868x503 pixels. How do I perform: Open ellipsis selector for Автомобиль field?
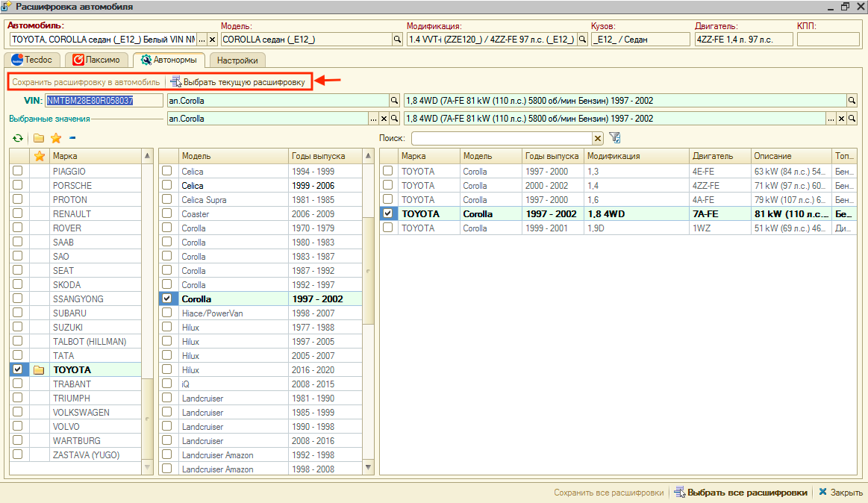click(202, 40)
